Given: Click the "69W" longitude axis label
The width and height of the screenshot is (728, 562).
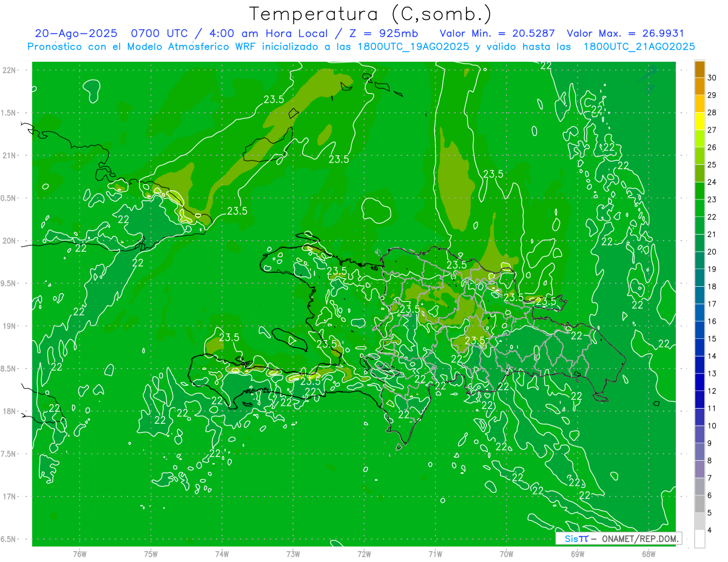Looking at the screenshot, I should click(578, 554).
